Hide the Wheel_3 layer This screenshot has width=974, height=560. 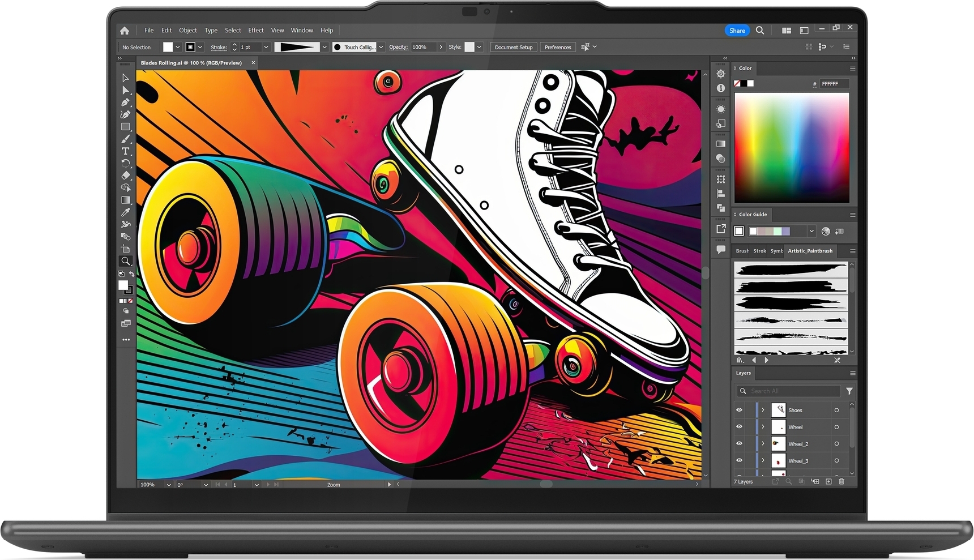coord(739,460)
